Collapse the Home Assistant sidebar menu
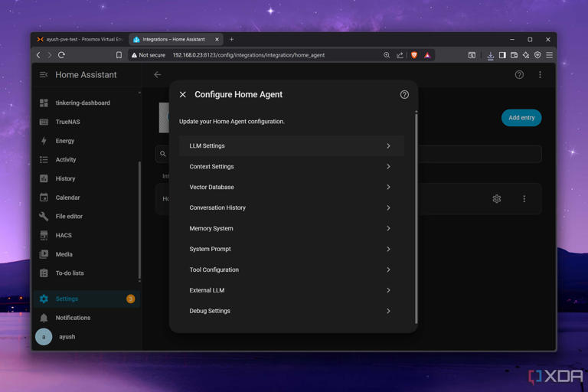 click(44, 75)
